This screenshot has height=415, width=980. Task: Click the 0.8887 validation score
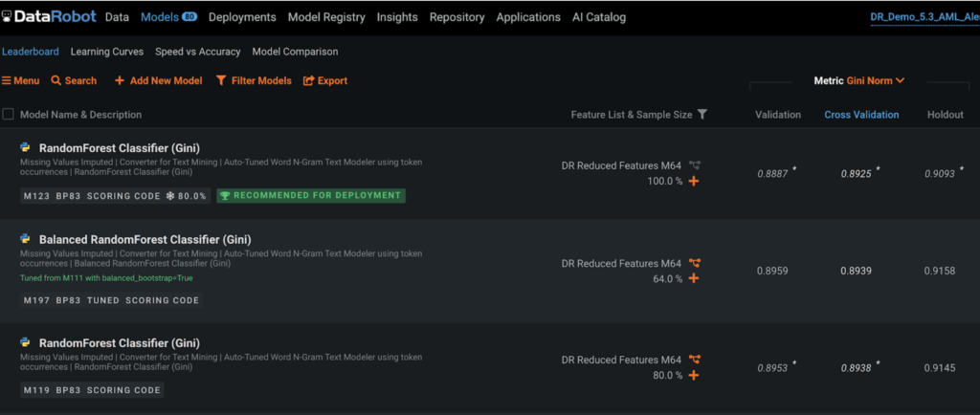(x=772, y=173)
